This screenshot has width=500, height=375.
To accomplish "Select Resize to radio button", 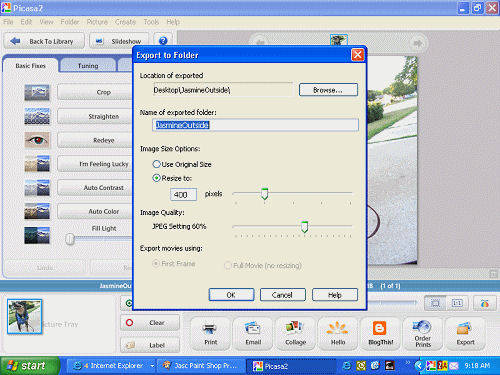I will [156, 178].
